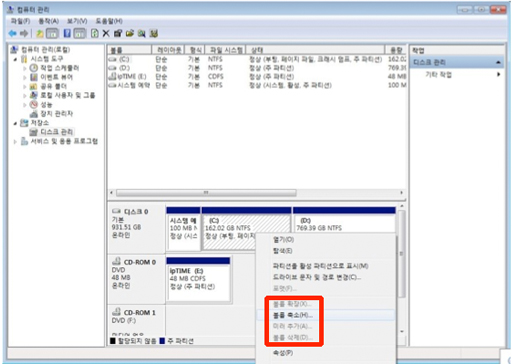Toggle console tree icon beside the Up icon
514x364 pixels.
[52, 33]
